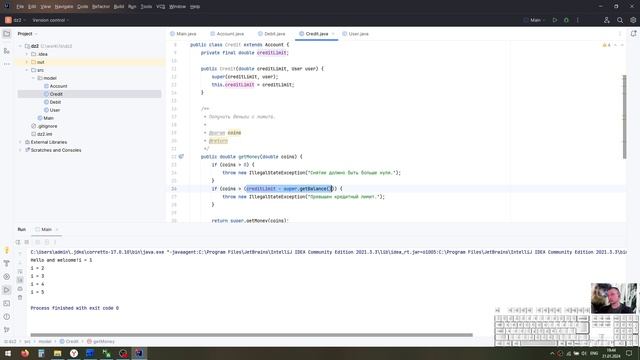640x360 pixels.
Task: Run the Main configuration
Action: click(555, 20)
